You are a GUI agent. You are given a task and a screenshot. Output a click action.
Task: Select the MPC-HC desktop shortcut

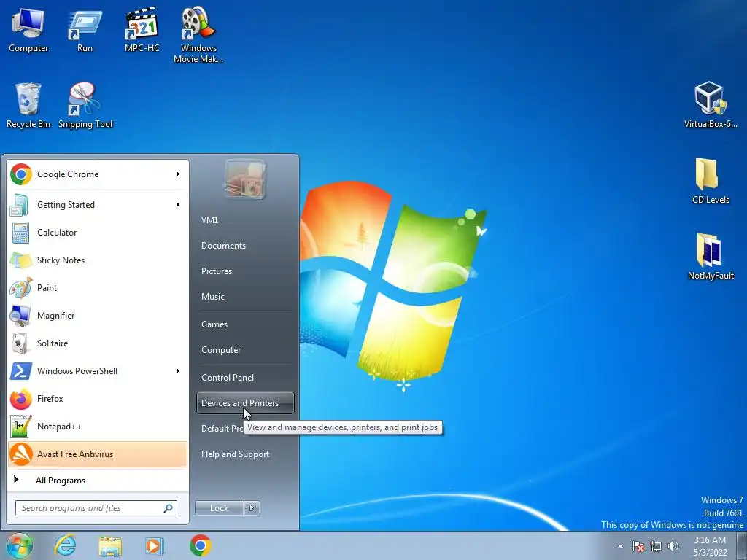(142, 31)
